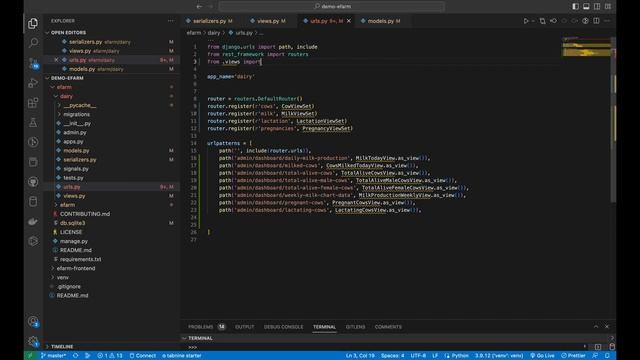The image size is (640, 360).
Task: Switch to the serializers.py editor tab
Action: 209,21
